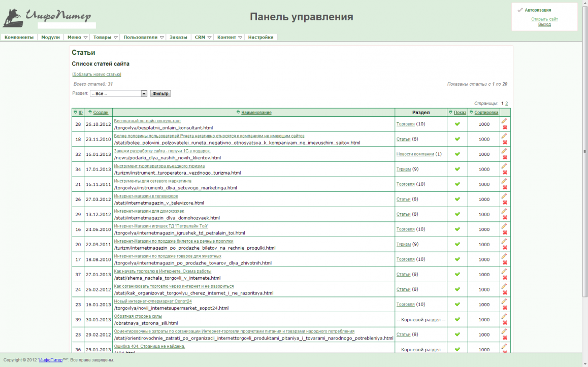Viewport: 588px width, 367px height.
Task: Click the 'Добавить новую статью' link
Action: tap(97, 74)
